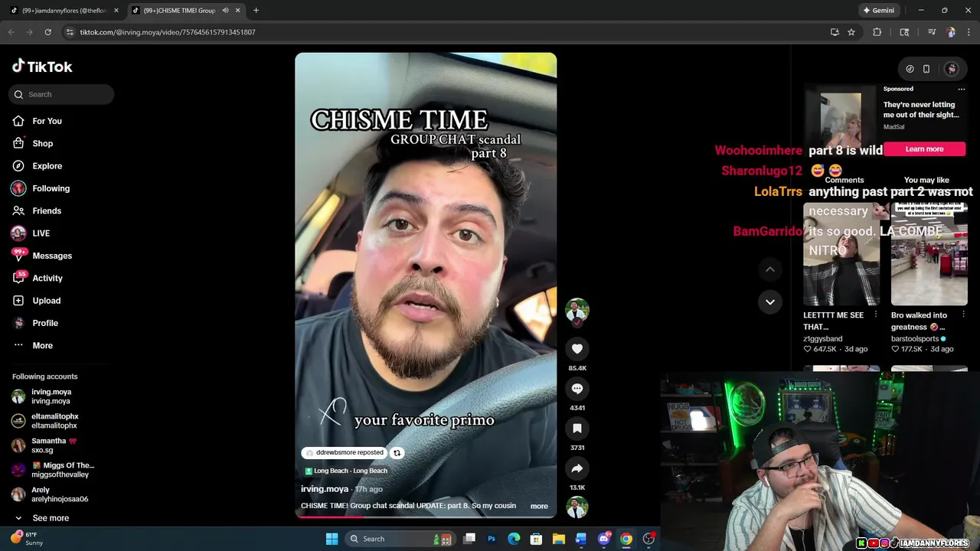Viewport: 980px width, 551px height.
Task: Go to next video with down arrow
Action: (x=770, y=302)
